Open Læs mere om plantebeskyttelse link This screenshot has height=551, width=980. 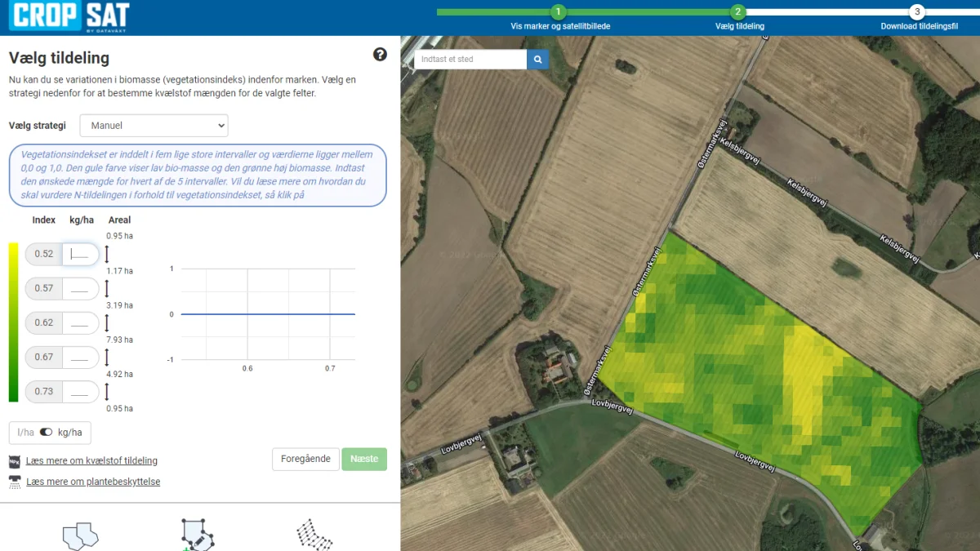click(x=93, y=482)
